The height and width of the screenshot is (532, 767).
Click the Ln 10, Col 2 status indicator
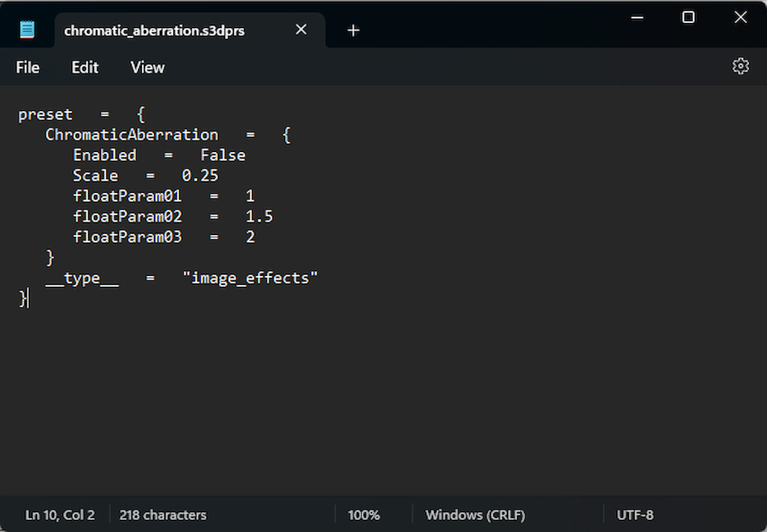(60, 515)
